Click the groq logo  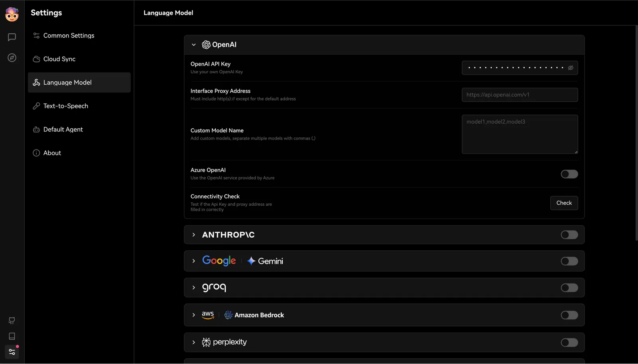coord(214,287)
